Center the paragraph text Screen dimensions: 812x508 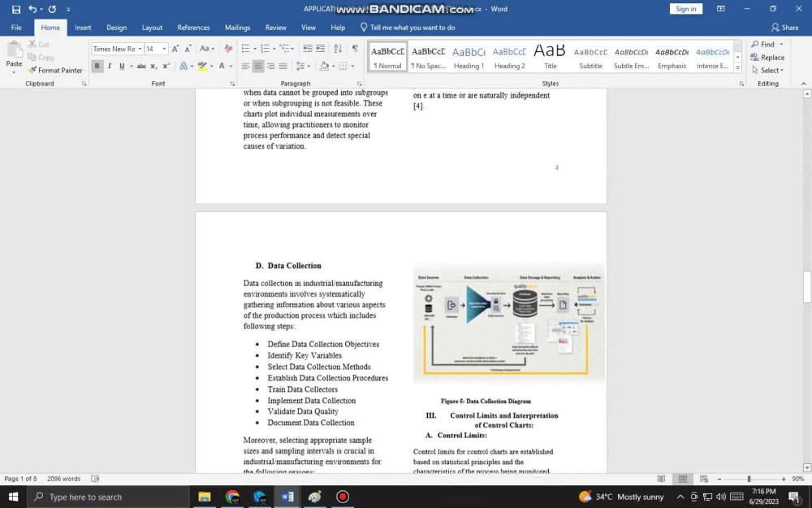[258, 67]
